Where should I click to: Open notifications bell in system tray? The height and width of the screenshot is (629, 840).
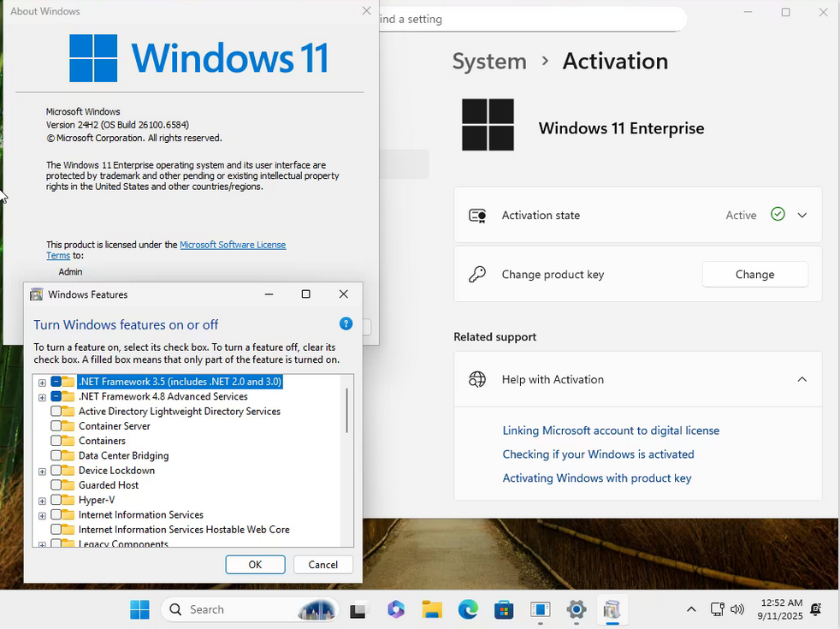pos(816,609)
